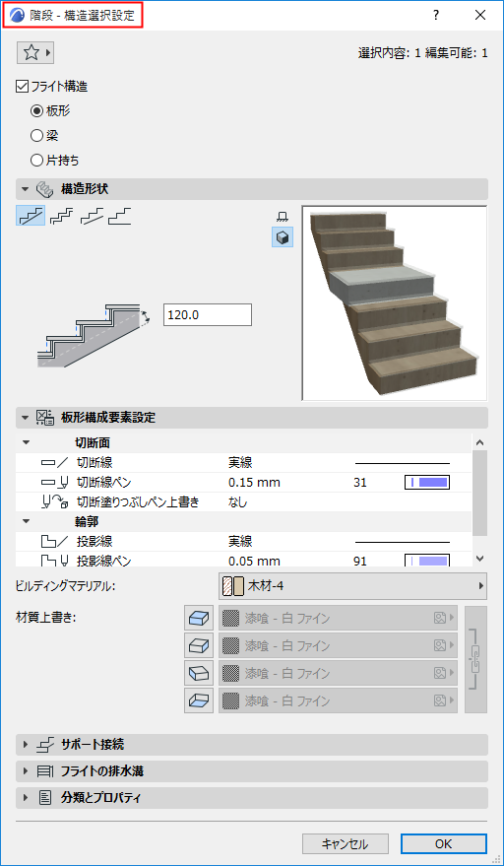504x866 pixels.
Task: Click the なし value for pen override
Action: (x=238, y=502)
